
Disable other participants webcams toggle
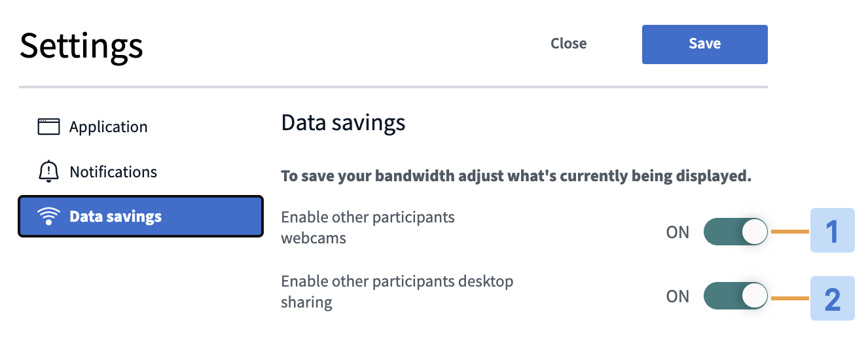point(736,232)
